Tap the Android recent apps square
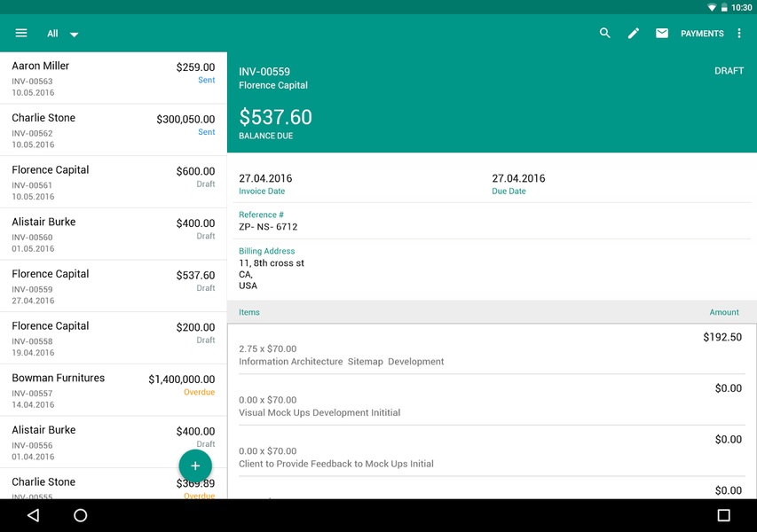This screenshot has width=757, height=532. [x=723, y=515]
